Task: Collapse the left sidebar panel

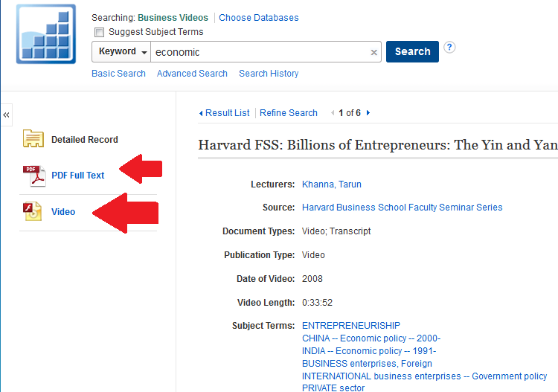Action: click(x=7, y=115)
